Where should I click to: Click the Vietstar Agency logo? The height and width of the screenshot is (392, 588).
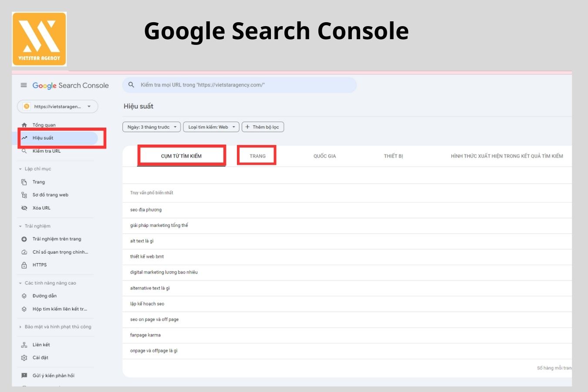39,39
